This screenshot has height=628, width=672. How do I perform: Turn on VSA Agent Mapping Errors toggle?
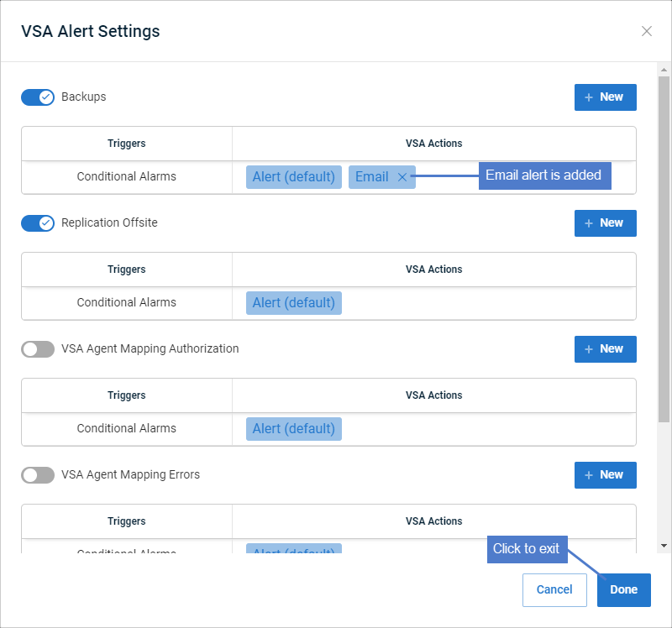point(38,475)
